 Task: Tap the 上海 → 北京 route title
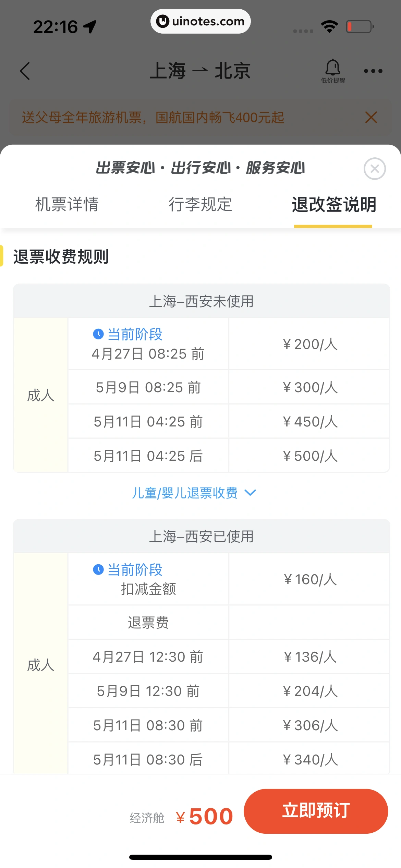tap(200, 71)
